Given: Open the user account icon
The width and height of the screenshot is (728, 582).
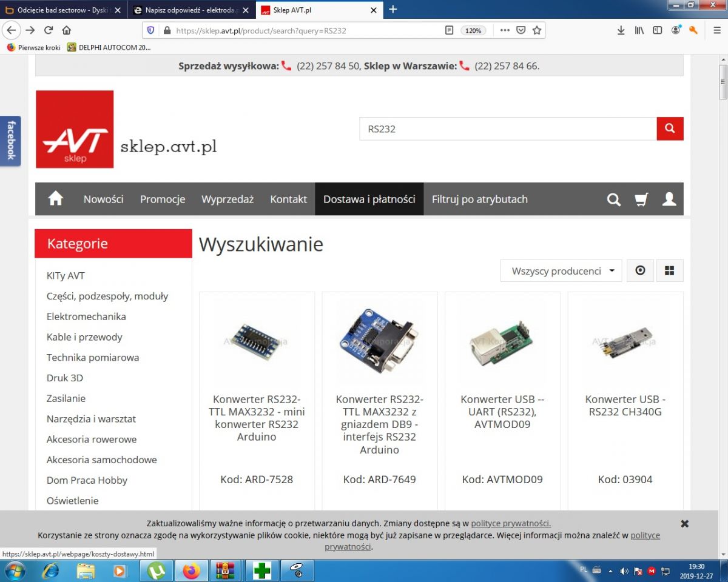Looking at the screenshot, I should (x=669, y=199).
